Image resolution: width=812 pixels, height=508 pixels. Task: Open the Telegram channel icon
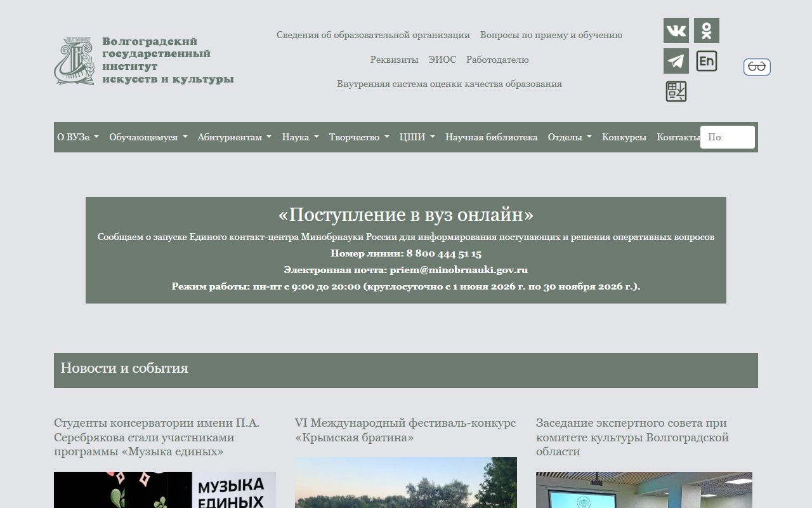[676, 61]
